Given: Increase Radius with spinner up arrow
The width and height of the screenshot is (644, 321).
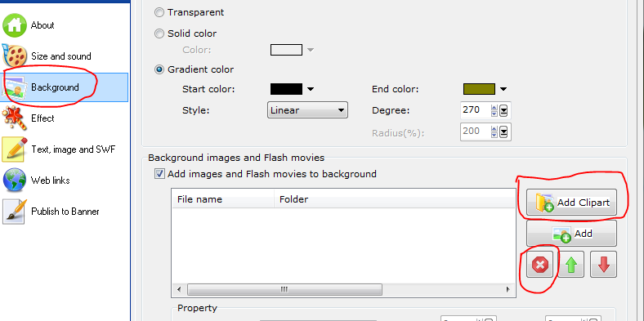Looking at the screenshot, I should pos(494,129).
